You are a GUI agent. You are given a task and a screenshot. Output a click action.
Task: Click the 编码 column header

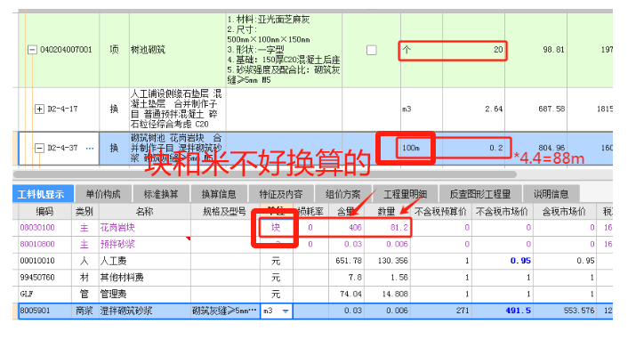pyautogui.click(x=44, y=212)
